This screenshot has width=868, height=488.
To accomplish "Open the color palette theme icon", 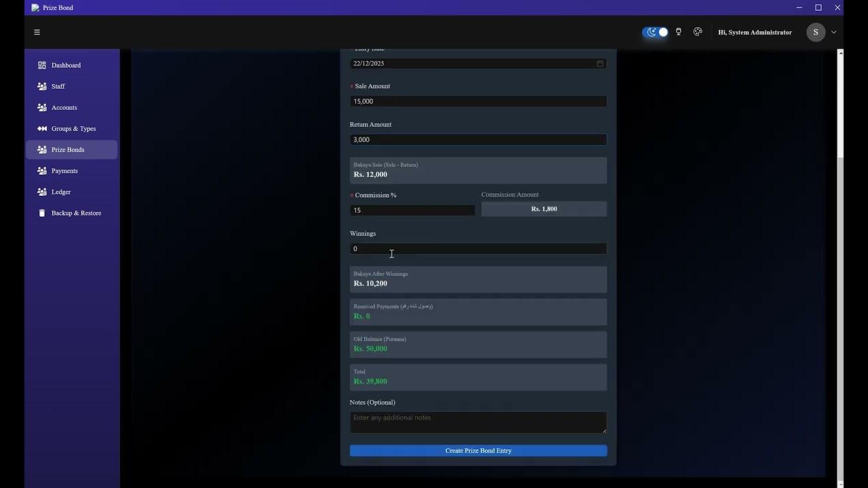I will (698, 32).
